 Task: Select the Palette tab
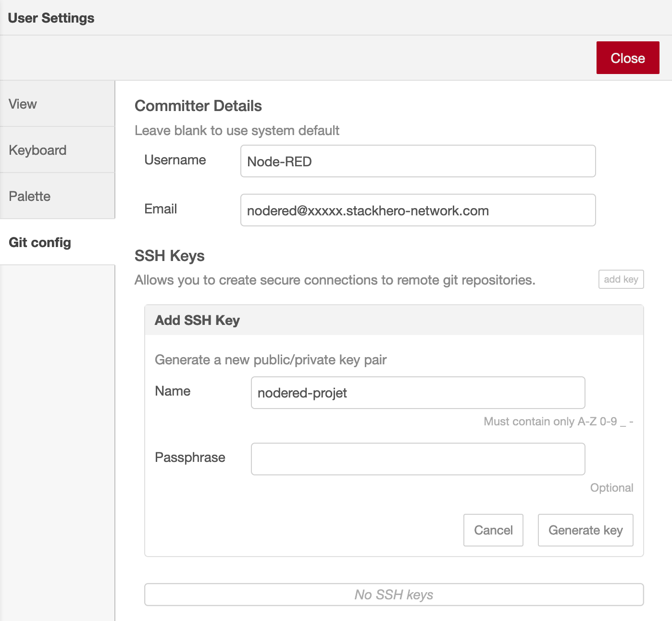(57, 196)
